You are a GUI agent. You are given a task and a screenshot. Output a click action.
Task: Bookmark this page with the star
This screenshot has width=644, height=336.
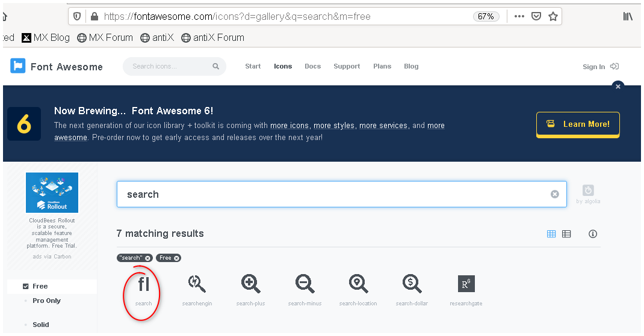click(553, 16)
